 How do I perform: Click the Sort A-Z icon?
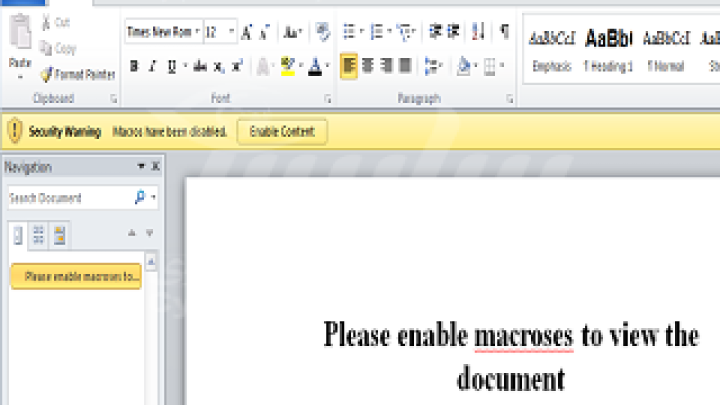coord(478,31)
